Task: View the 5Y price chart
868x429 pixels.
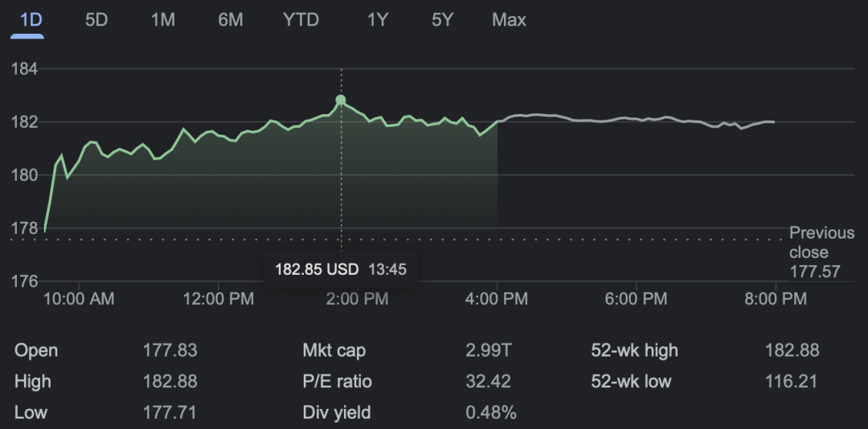Action: (x=442, y=20)
